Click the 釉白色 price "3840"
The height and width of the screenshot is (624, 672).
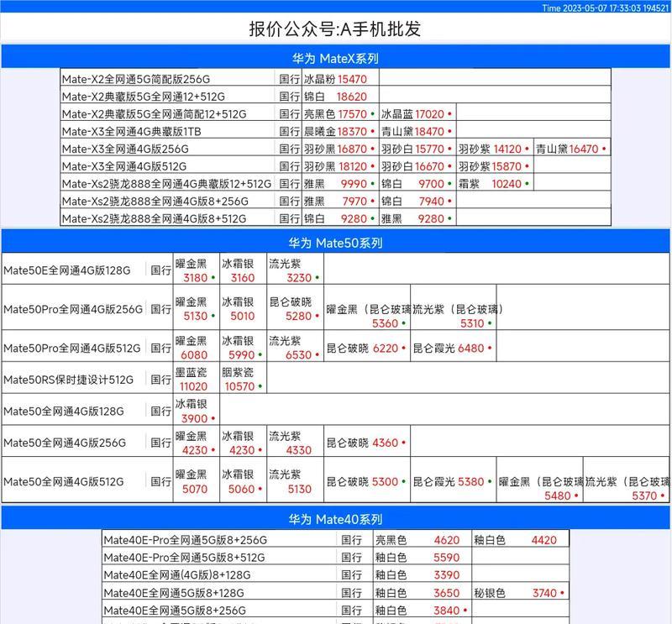(x=447, y=611)
